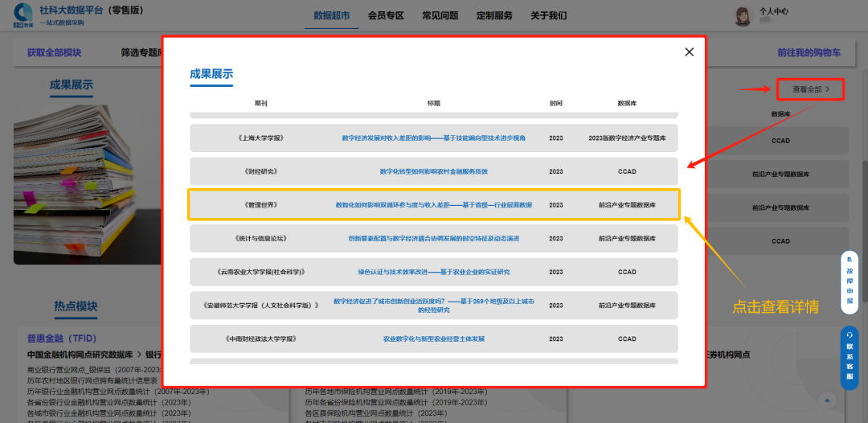Select journal cell 《统计与信息论坛》

point(260,239)
